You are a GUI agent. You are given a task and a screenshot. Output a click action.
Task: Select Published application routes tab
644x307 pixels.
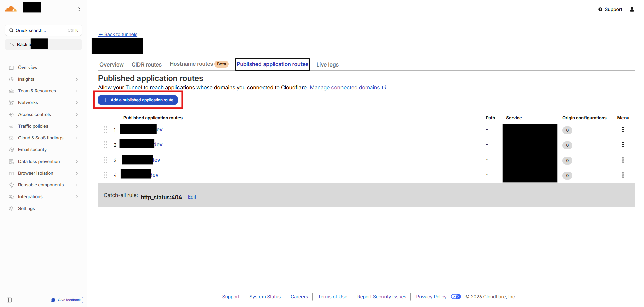tap(272, 64)
